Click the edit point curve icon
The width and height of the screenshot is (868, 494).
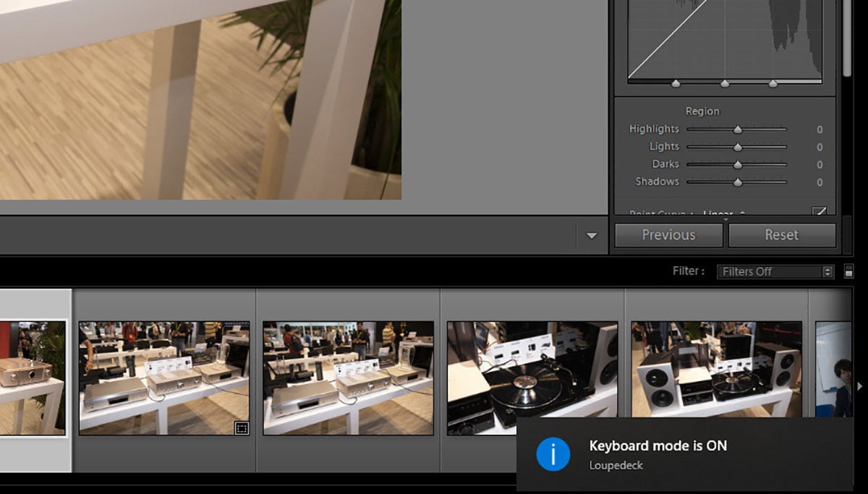[x=819, y=211]
